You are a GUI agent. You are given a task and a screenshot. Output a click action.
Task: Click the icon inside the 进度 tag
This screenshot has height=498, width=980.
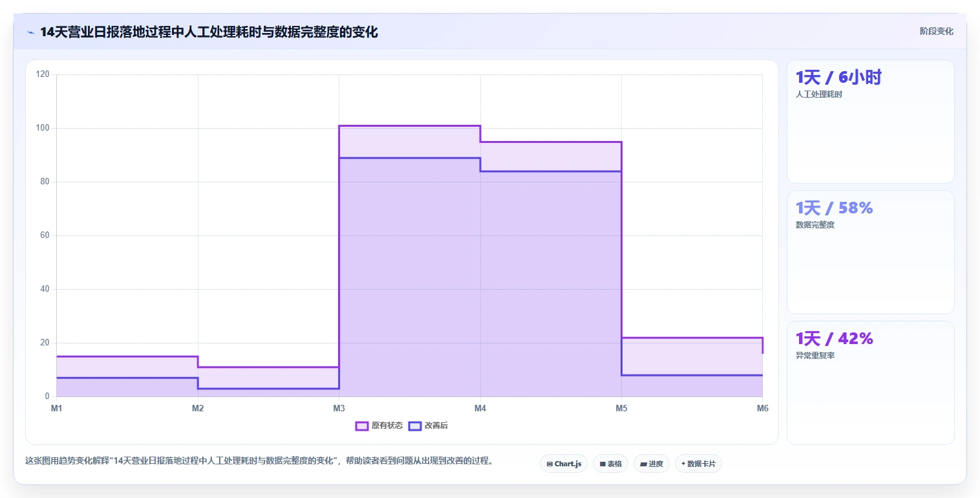point(644,464)
